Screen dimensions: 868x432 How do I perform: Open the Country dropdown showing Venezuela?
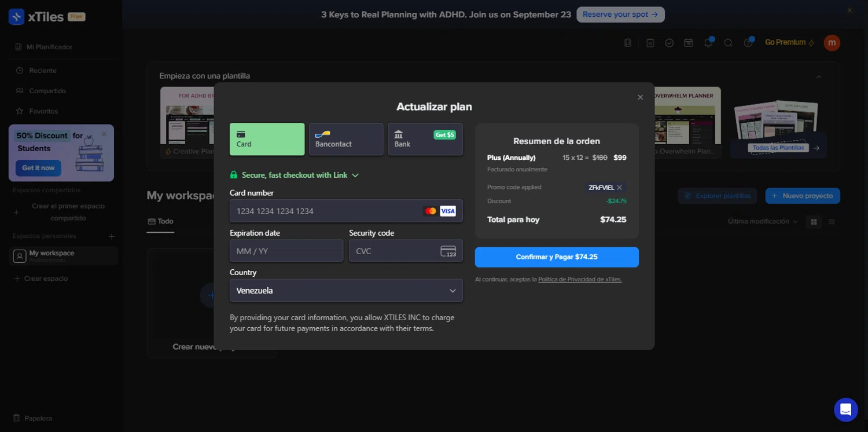click(x=346, y=291)
